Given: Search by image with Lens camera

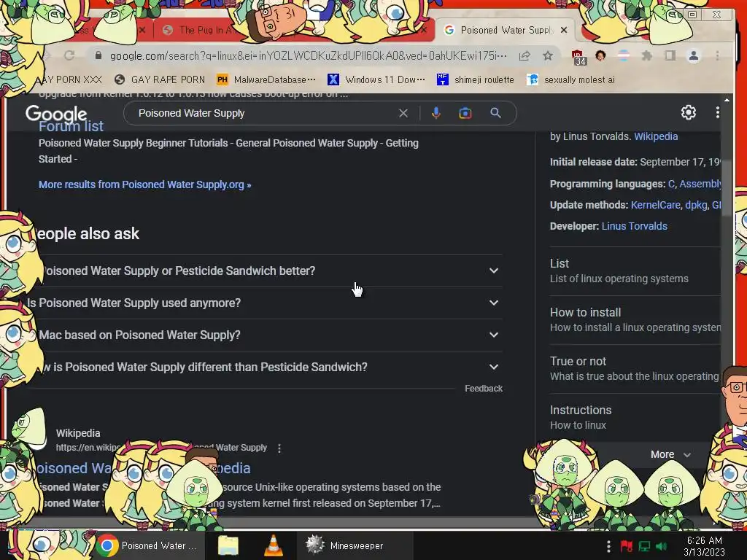Looking at the screenshot, I should click(465, 113).
